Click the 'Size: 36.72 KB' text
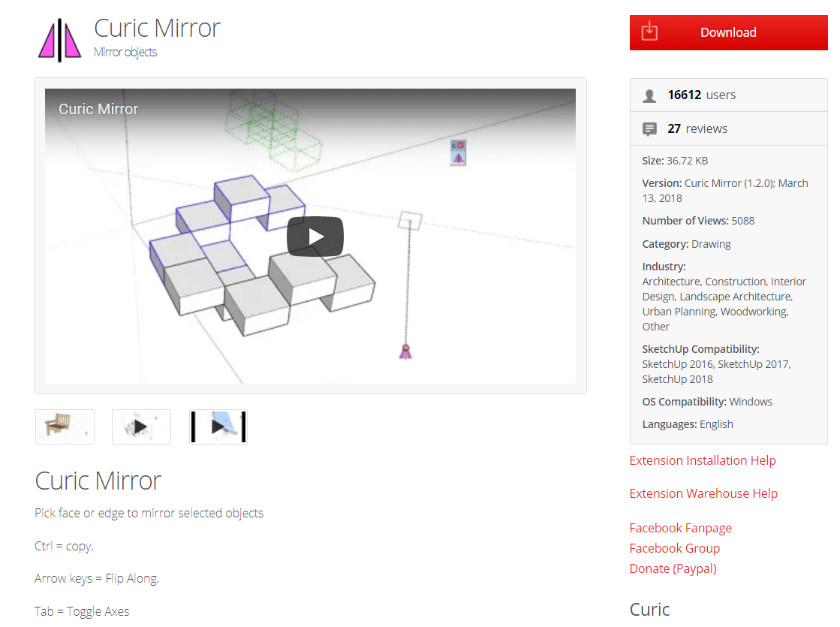 click(x=675, y=161)
